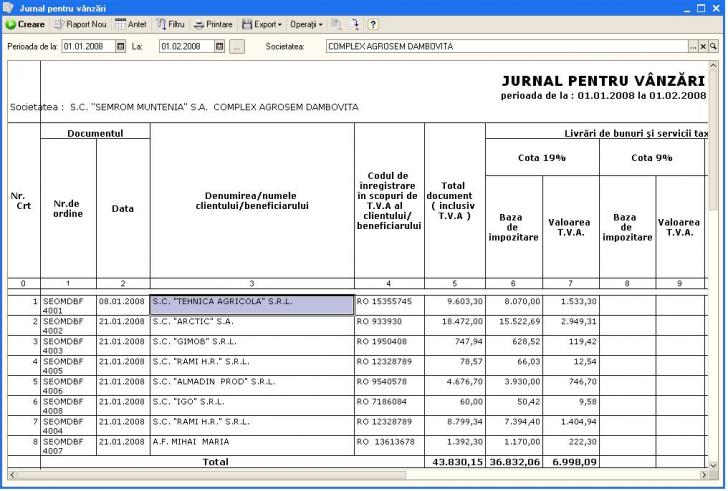728x491 pixels.
Task: Click the Societatea field COMPLEX AGROSEM DAMBOVITA
Action: point(507,46)
